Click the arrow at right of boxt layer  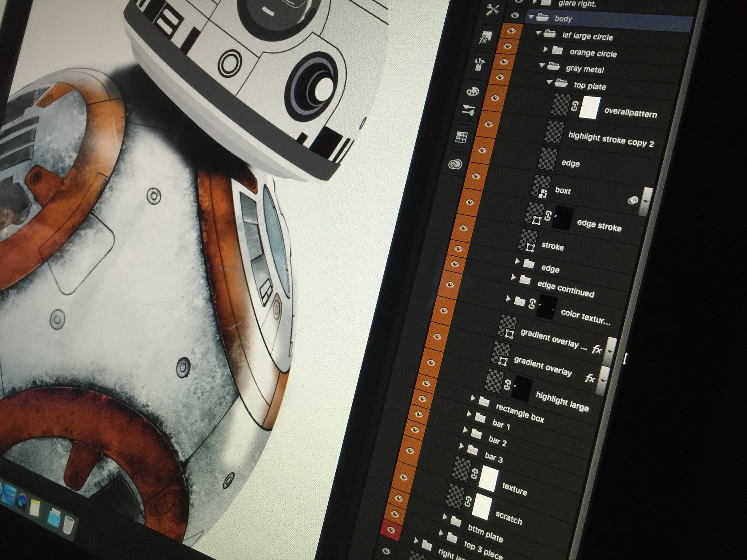646,201
